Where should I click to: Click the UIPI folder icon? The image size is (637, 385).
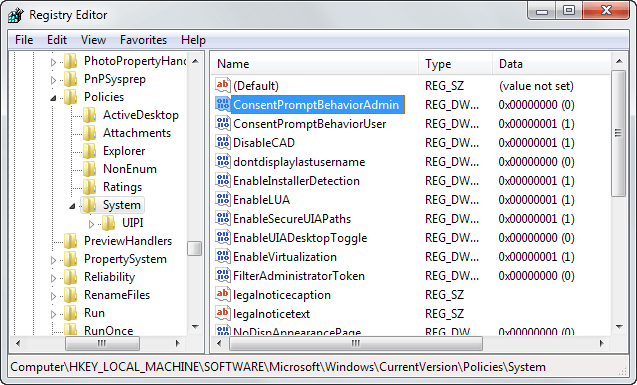click(x=109, y=223)
